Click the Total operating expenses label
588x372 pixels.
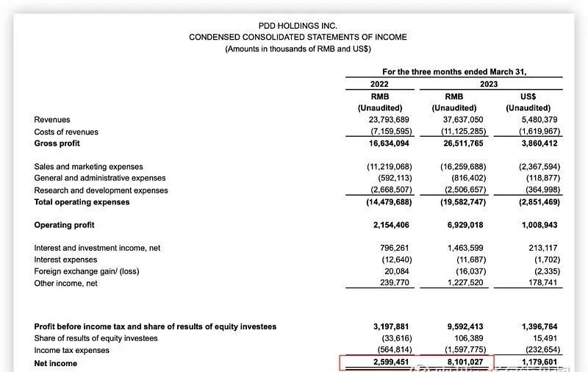tap(82, 202)
